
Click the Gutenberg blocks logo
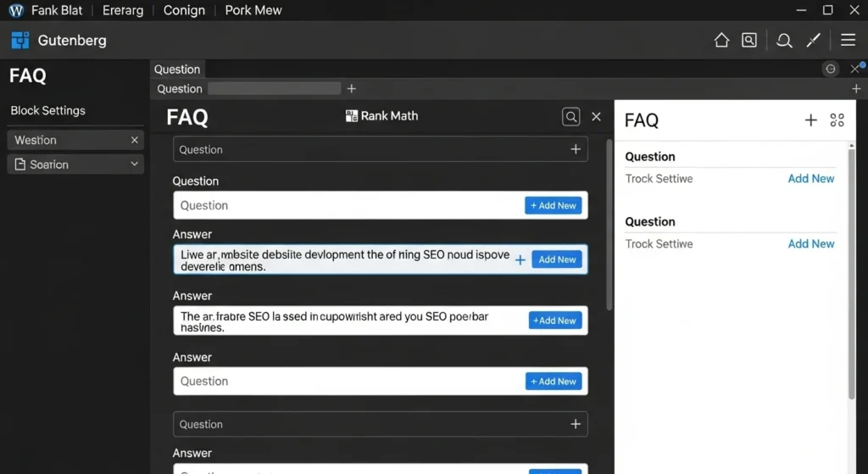coord(20,41)
